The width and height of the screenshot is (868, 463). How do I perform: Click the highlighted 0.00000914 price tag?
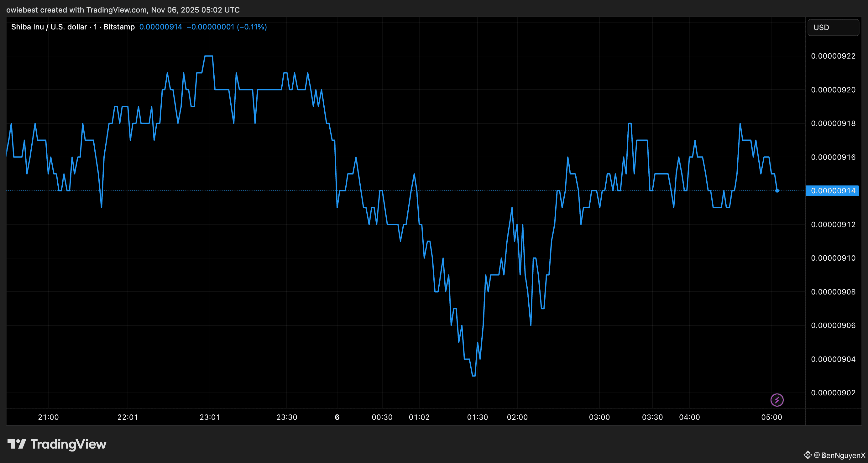point(833,191)
